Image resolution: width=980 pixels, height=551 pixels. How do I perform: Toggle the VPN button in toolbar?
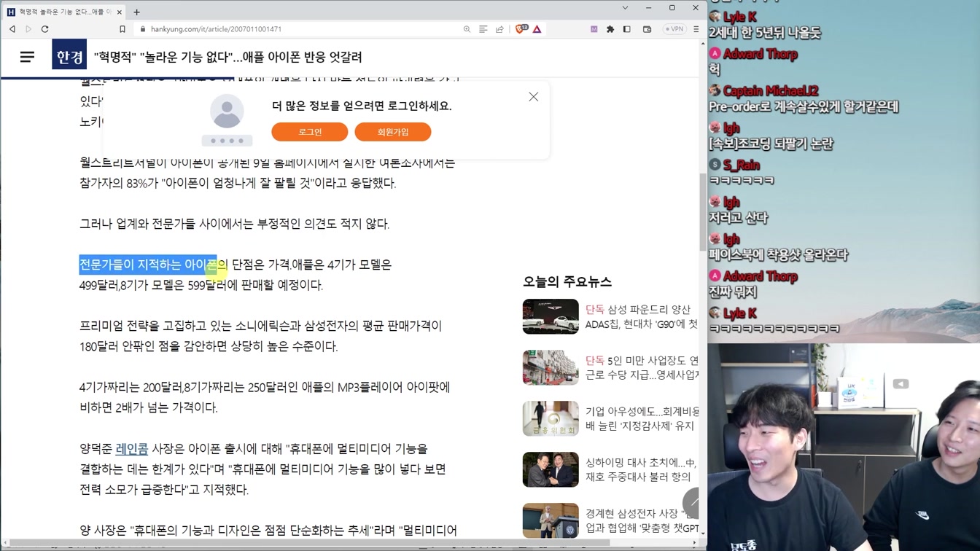(x=674, y=29)
